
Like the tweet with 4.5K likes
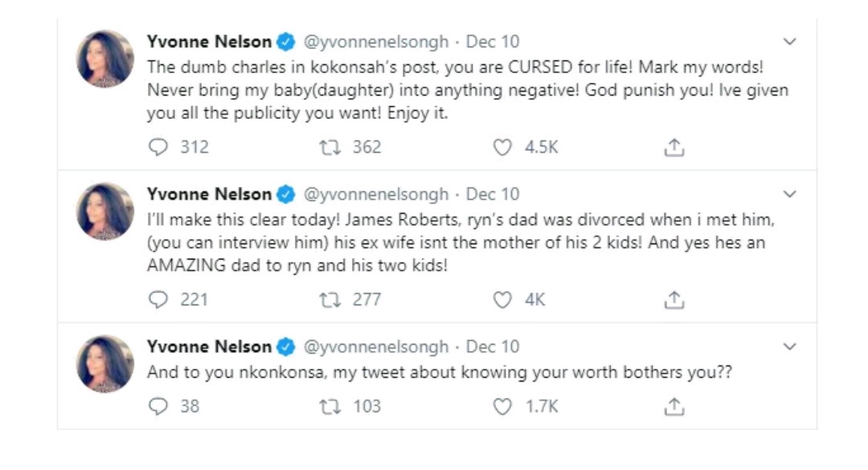click(502, 147)
